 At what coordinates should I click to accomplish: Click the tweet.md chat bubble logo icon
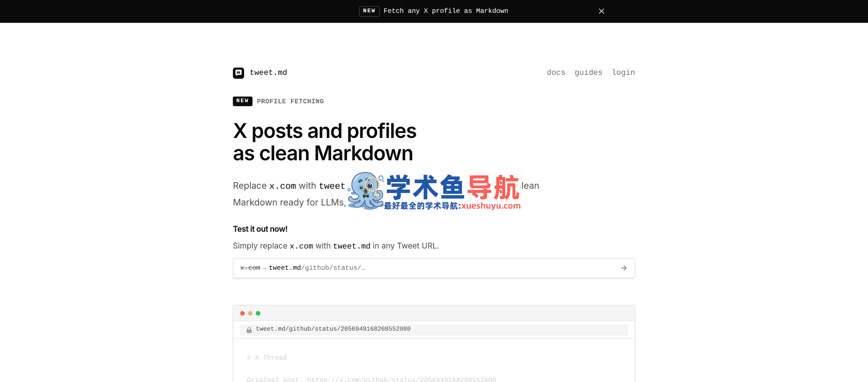[238, 73]
